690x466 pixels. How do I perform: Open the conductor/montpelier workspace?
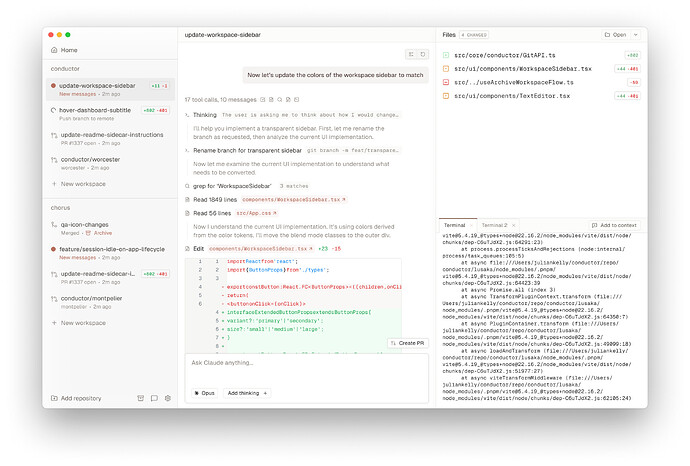tap(110, 302)
